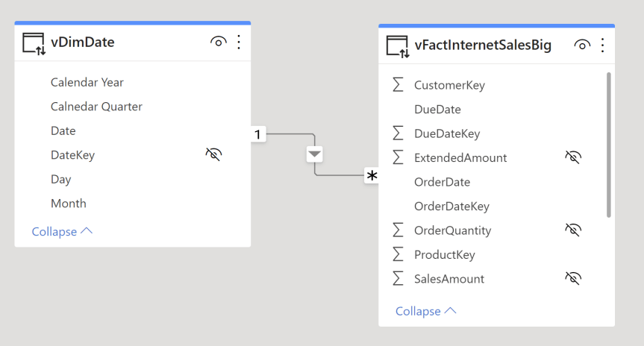This screenshot has height=346, width=644.
Task: Select the Calendar Year field
Action: [87, 82]
